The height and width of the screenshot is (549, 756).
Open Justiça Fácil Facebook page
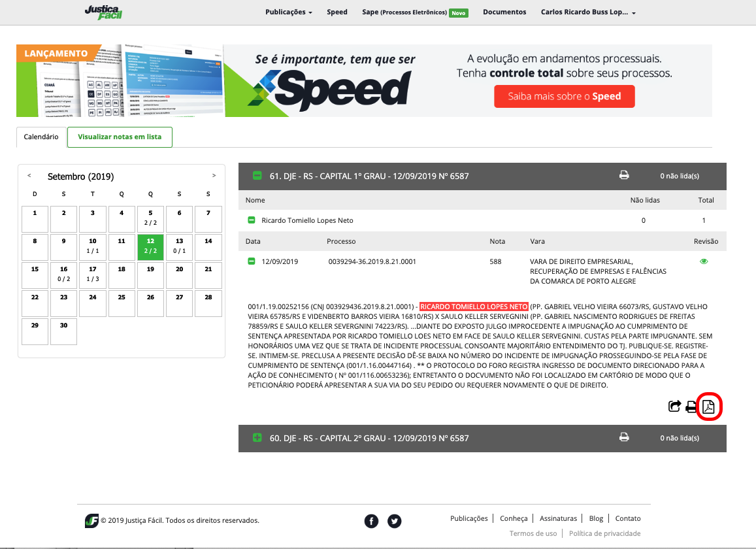tap(371, 521)
